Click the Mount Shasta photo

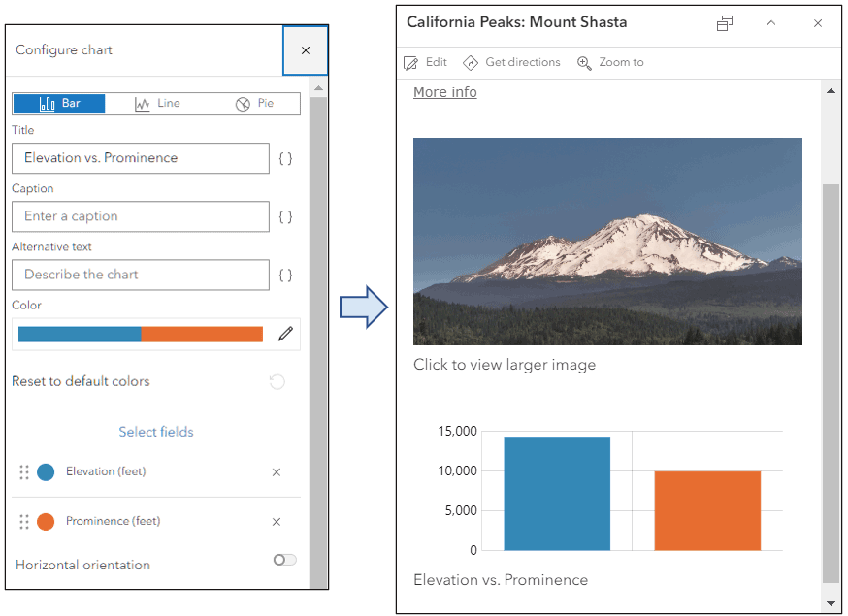click(x=607, y=242)
